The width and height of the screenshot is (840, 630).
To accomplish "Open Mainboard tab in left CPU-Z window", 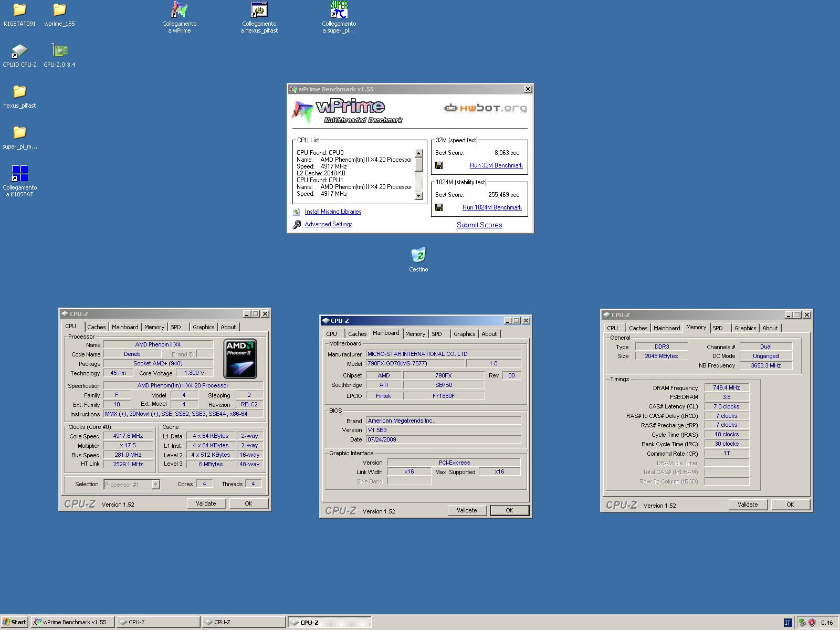I will (125, 327).
